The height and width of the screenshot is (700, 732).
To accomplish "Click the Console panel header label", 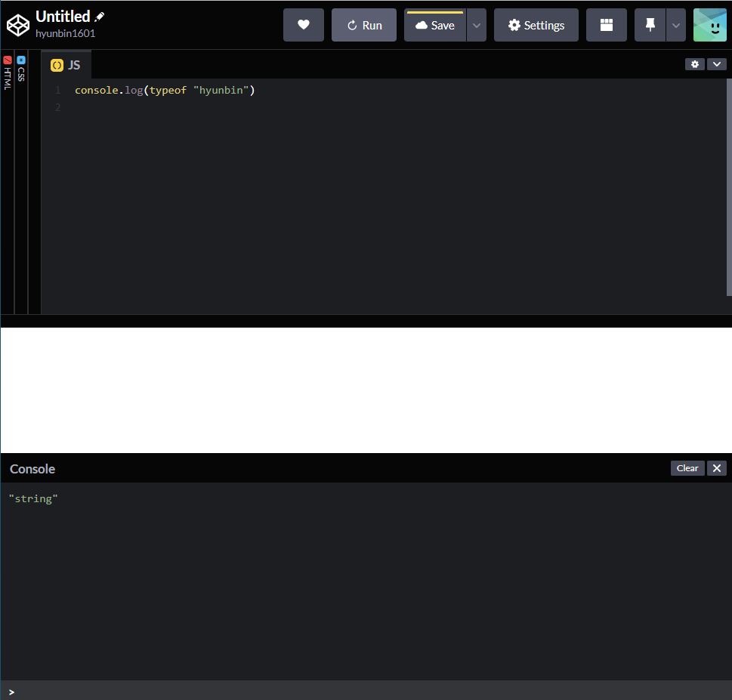I will click(32, 469).
